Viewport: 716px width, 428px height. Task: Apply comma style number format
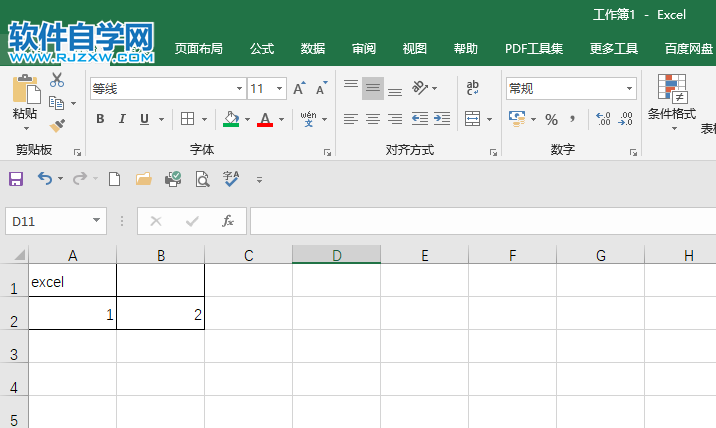point(572,120)
